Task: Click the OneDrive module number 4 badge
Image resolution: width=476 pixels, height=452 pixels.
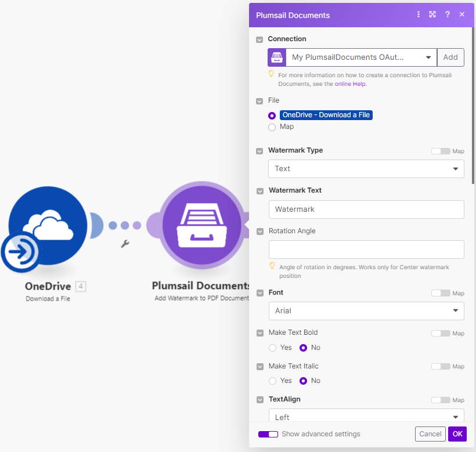Action: [x=81, y=286]
